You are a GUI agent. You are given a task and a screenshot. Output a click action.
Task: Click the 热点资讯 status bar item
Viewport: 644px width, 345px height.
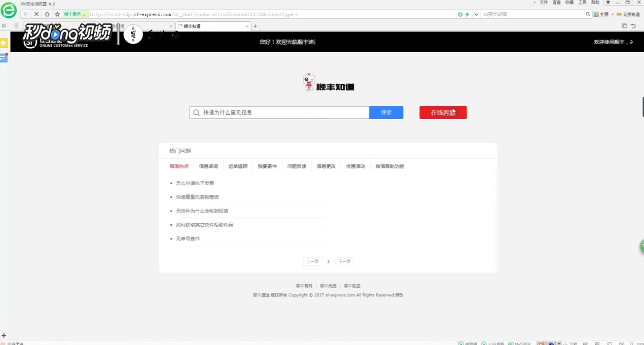tap(520, 343)
